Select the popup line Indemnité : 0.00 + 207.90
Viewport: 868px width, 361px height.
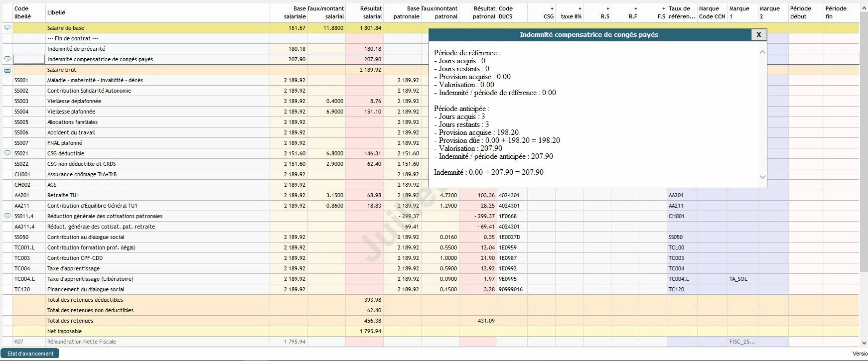489,172
